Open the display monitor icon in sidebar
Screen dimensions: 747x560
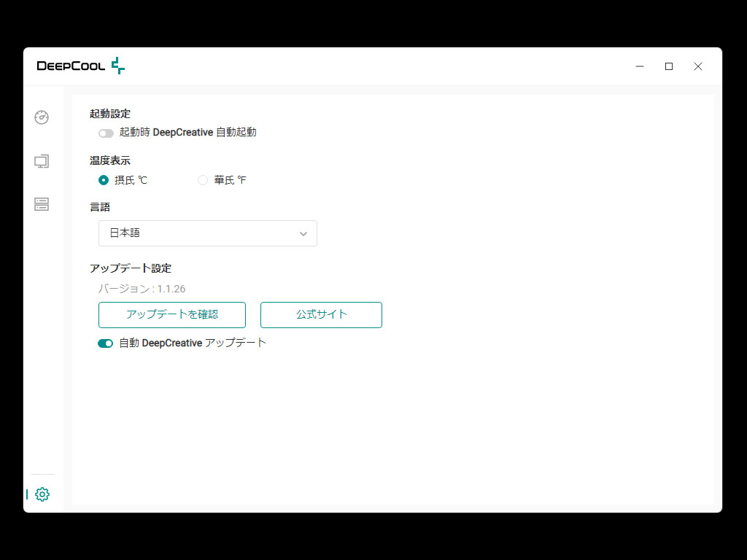click(x=42, y=161)
